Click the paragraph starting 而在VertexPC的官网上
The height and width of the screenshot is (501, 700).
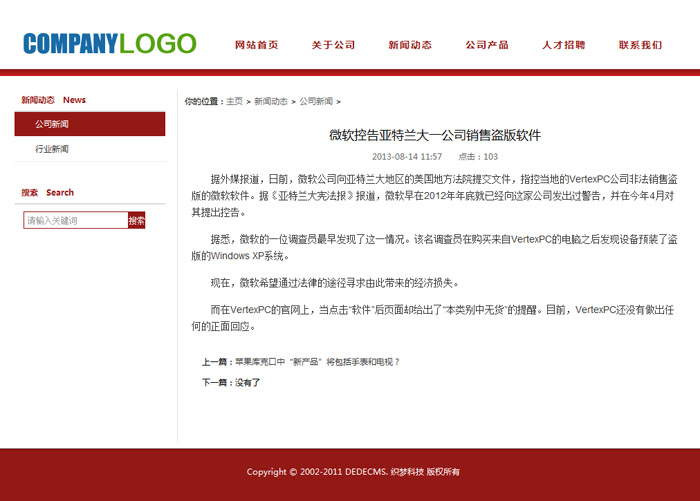[x=433, y=318]
